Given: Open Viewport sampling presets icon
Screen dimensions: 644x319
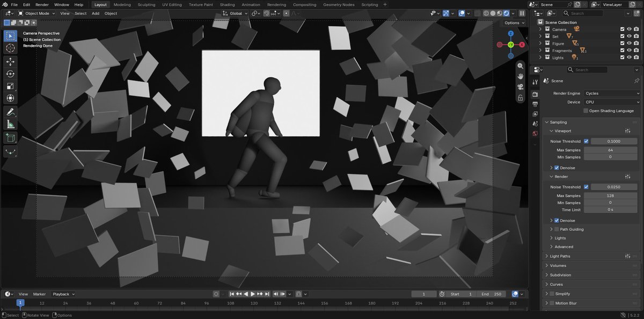Looking at the screenshot, I should pyautogui.click(x=627, y=131).
